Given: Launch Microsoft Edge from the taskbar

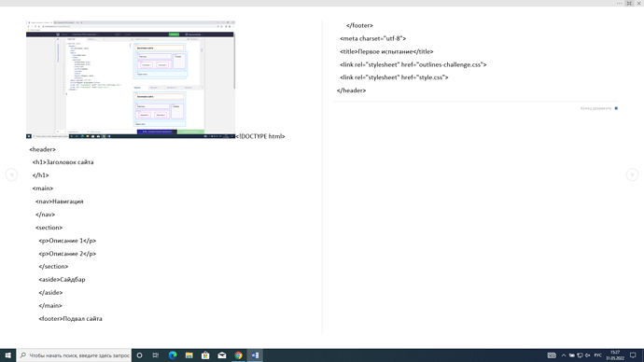Looking at the screenshot, I should [x=173, y=355].
